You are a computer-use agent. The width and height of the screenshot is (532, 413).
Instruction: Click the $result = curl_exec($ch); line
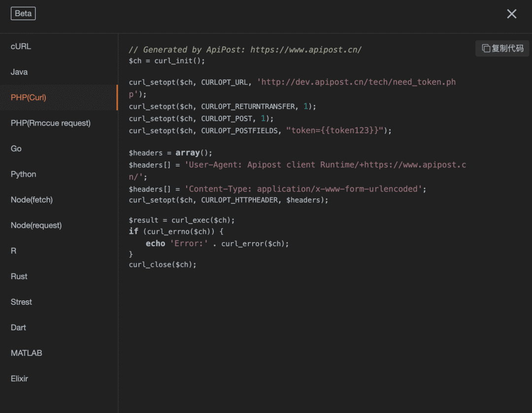pos(181,221)
